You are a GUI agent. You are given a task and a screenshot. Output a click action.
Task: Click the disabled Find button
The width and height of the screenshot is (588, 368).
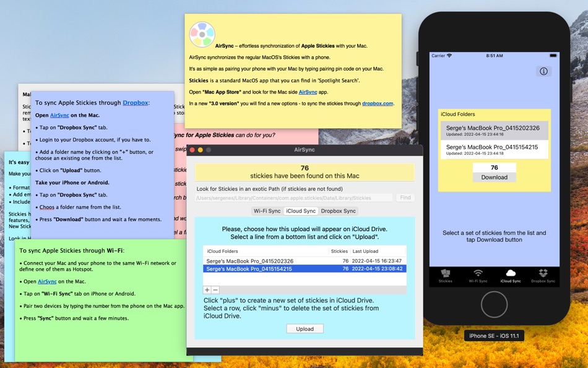pos(405,198)
